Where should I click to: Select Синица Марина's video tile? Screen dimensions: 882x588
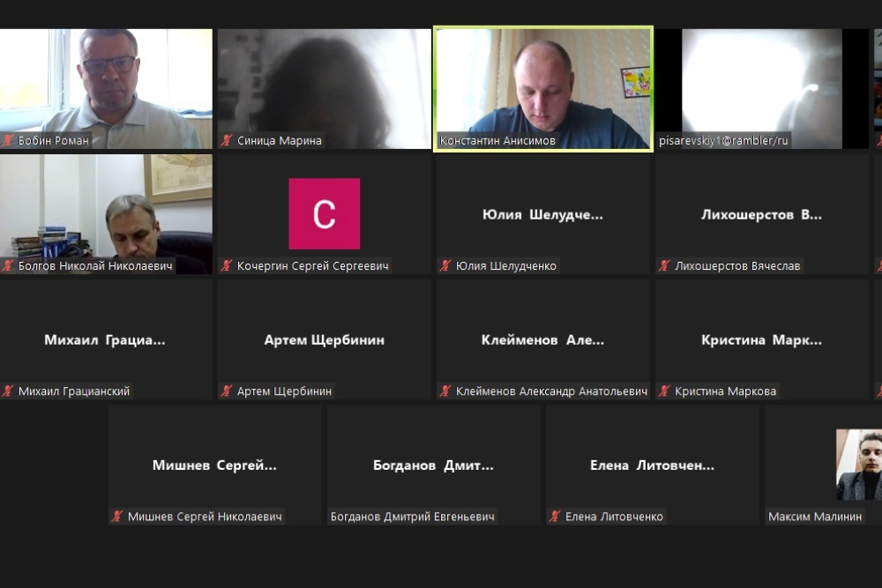[x=325, y=89]
